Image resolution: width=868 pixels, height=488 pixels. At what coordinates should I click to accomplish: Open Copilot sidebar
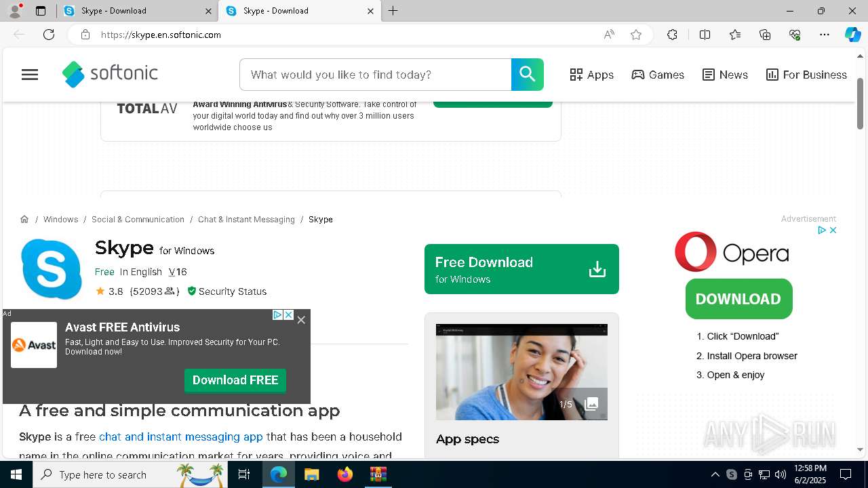[852, 35]
